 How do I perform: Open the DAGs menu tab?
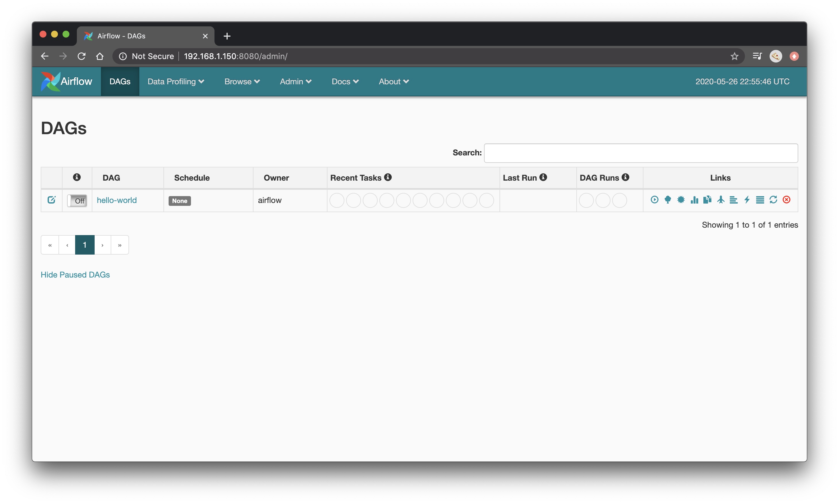[119, 81]
